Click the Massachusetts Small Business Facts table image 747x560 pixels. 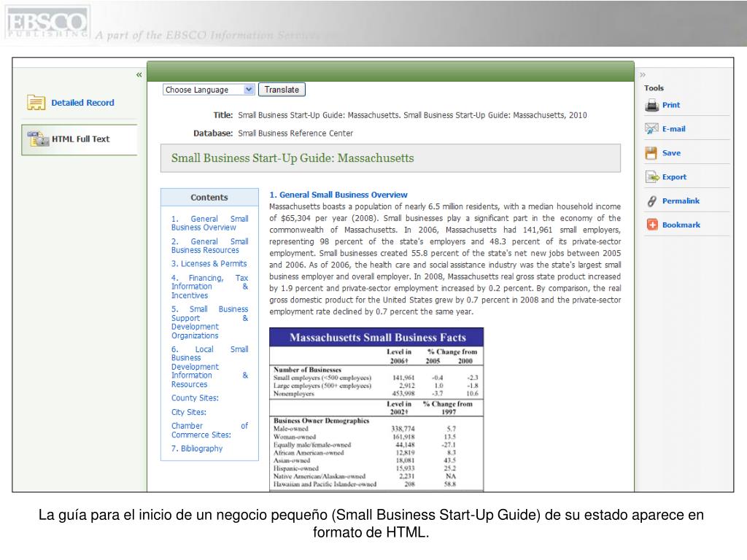(376, 409)
